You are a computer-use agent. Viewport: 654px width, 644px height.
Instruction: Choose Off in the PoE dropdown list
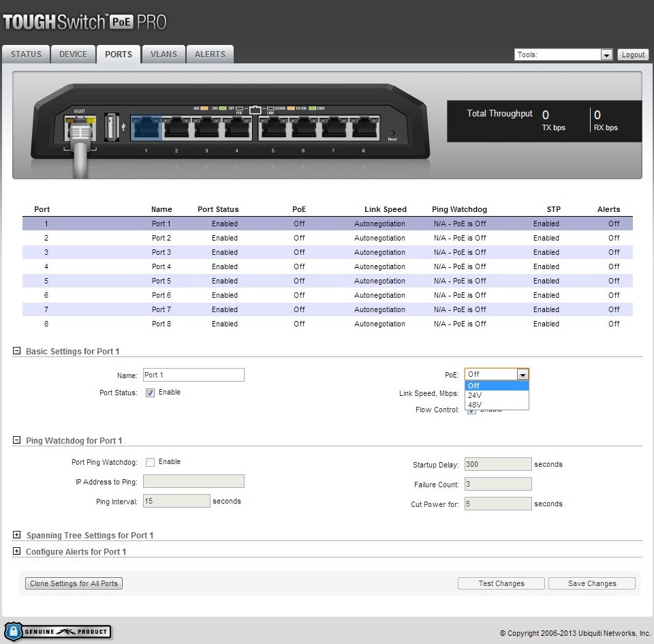point(497,386)
